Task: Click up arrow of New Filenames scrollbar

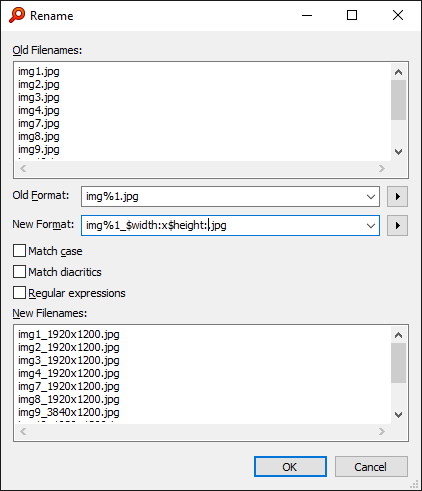Action: click(x=398, y=335)
